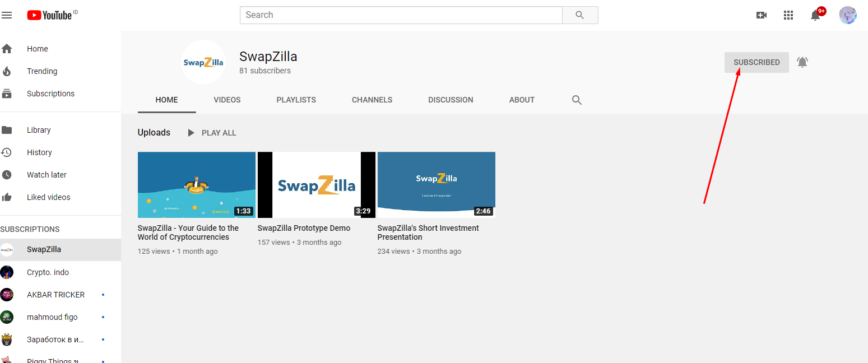
Task: Click Заработок channel avatar icon
Action: (x=7, y=339)
